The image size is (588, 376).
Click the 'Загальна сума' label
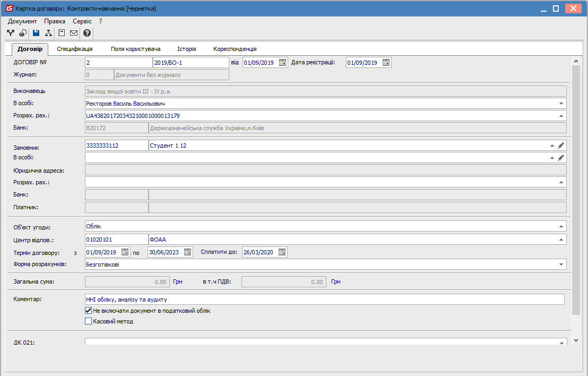pos(34,282)
